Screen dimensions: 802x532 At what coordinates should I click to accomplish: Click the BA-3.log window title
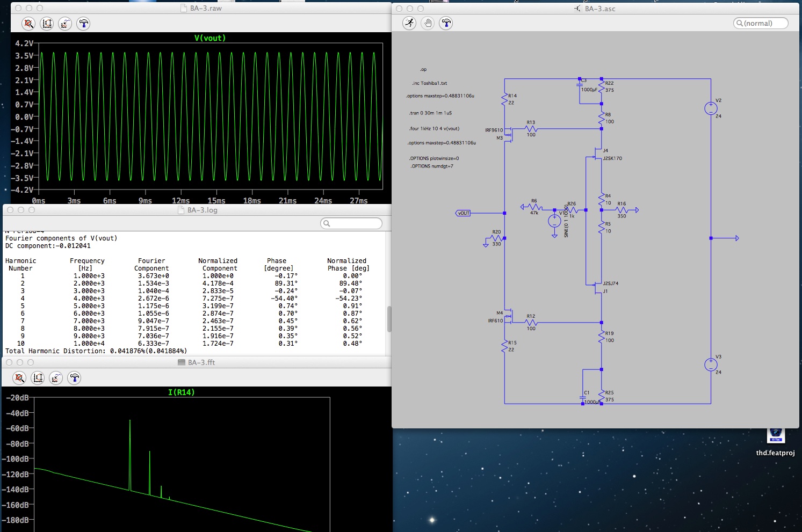click(x=202, y=210)
